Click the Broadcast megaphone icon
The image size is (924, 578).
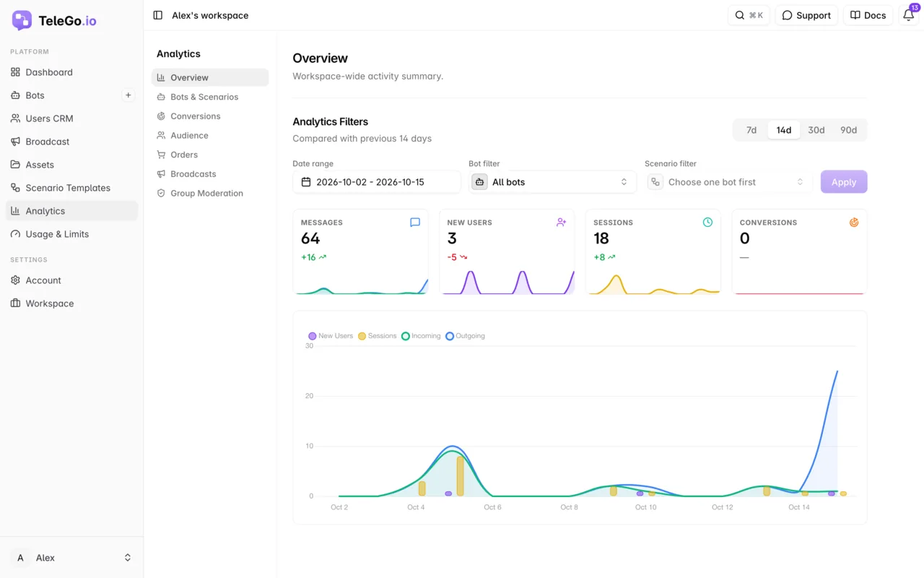[15, 142]
